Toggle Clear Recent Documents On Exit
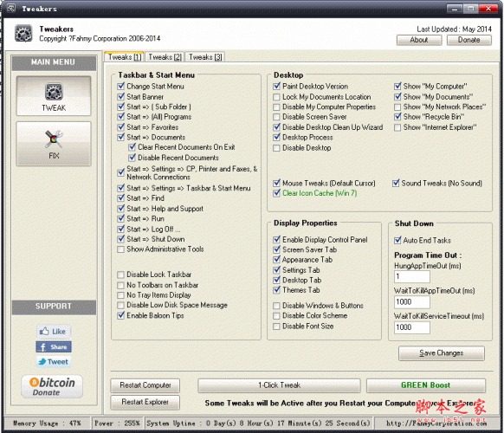Viewport: 504px width, 433px height. [132, 147]
